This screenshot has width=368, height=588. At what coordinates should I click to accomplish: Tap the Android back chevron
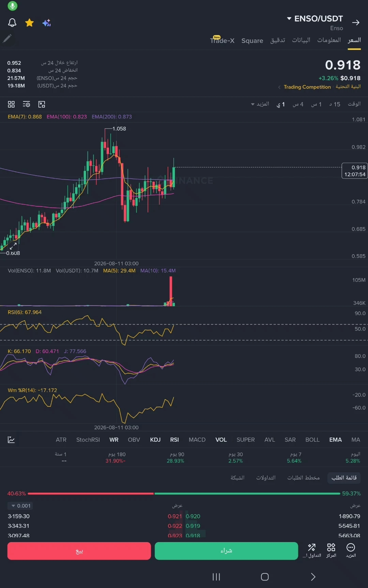313,577
